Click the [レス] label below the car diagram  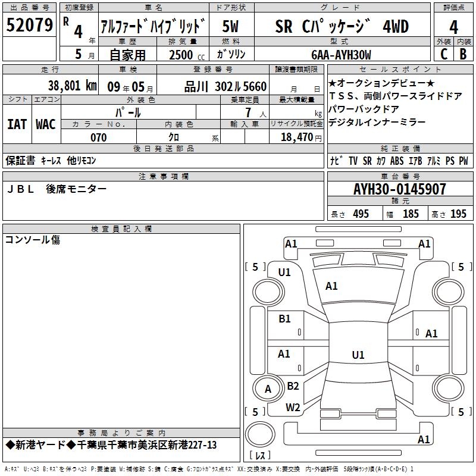260,456
